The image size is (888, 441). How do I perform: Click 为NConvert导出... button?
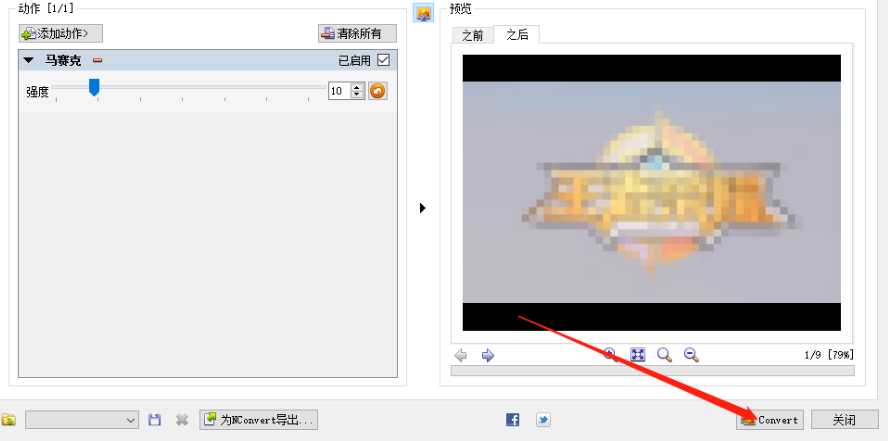tap(258, 419)
